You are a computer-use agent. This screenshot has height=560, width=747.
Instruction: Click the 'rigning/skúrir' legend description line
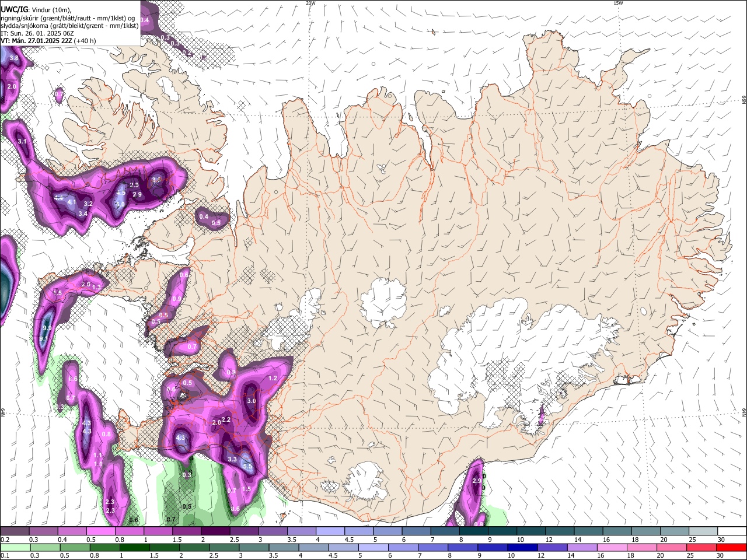click(x=68, y=17)
